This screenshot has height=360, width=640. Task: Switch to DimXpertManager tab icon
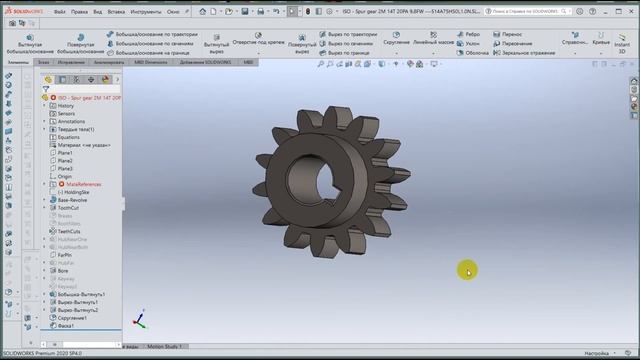(x=91, y=79)
